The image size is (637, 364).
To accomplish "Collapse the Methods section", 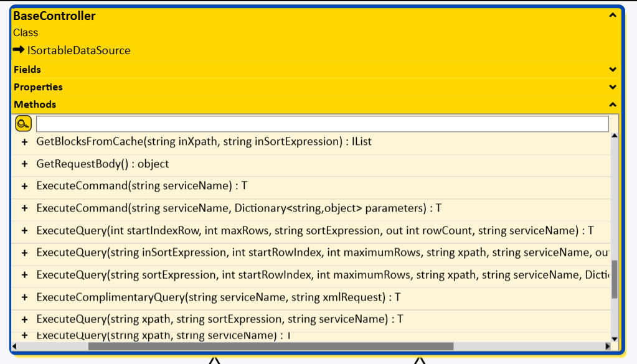I will tap(613, 105).
